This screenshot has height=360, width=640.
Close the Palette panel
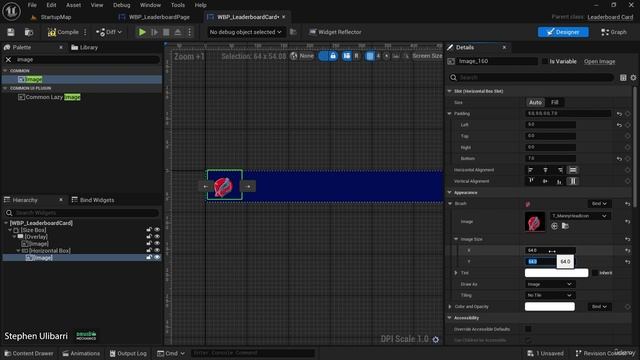(x=61, y=47)
